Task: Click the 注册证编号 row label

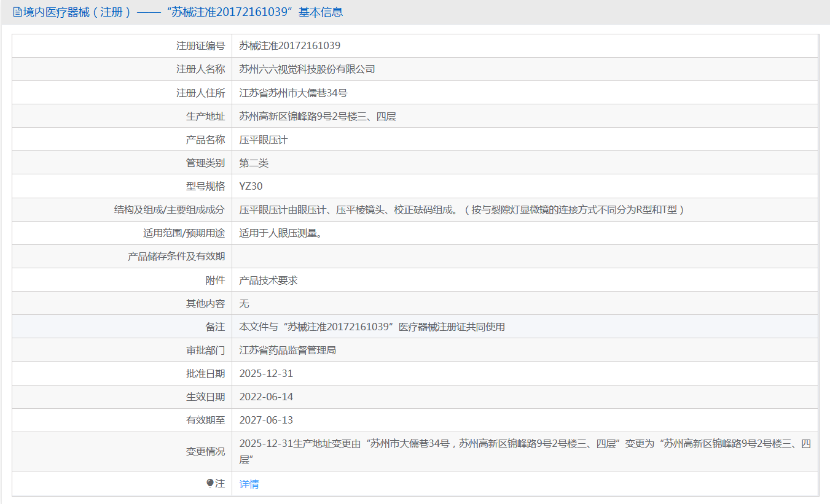Action: [200, 45]
